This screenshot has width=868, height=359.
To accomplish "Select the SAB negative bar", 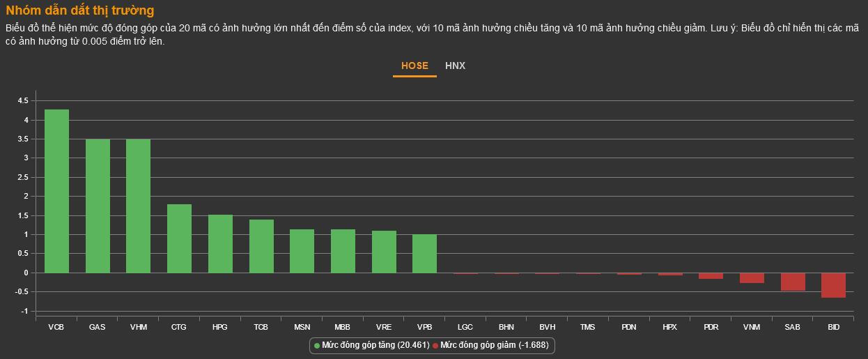I will (793, 282).
